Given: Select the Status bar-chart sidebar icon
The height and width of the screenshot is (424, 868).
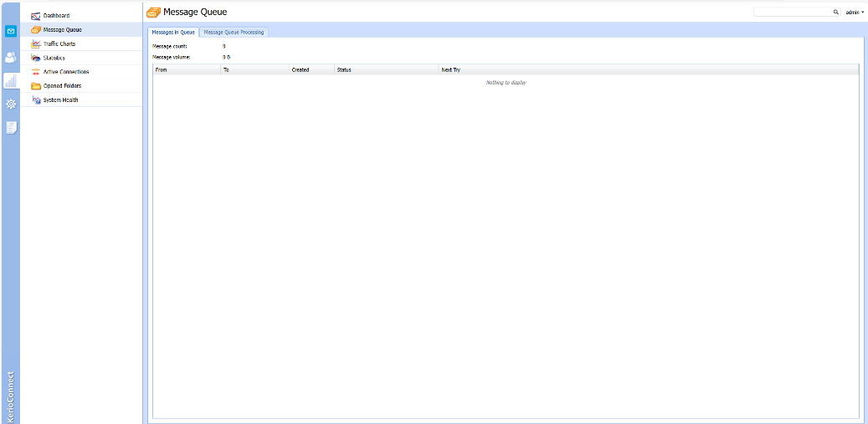Looking at the screenshot, I should tap(10, 80).
